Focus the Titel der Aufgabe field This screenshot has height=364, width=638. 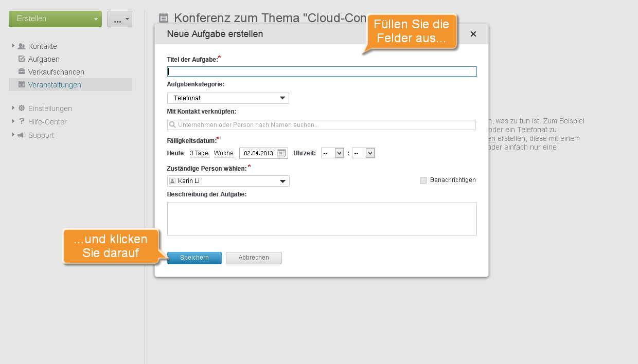pos(322,71)
